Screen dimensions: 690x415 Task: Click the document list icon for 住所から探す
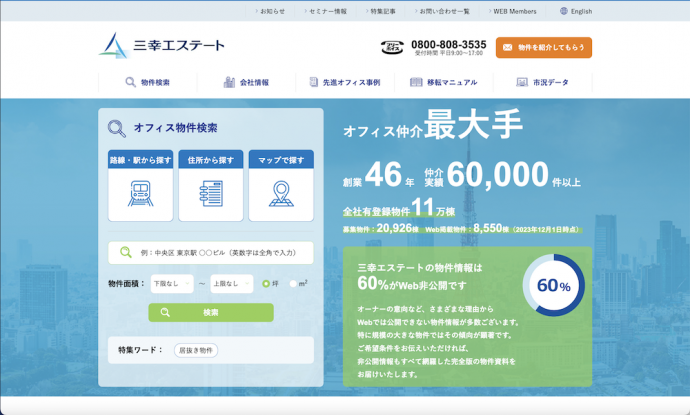[x=210, y=193]
